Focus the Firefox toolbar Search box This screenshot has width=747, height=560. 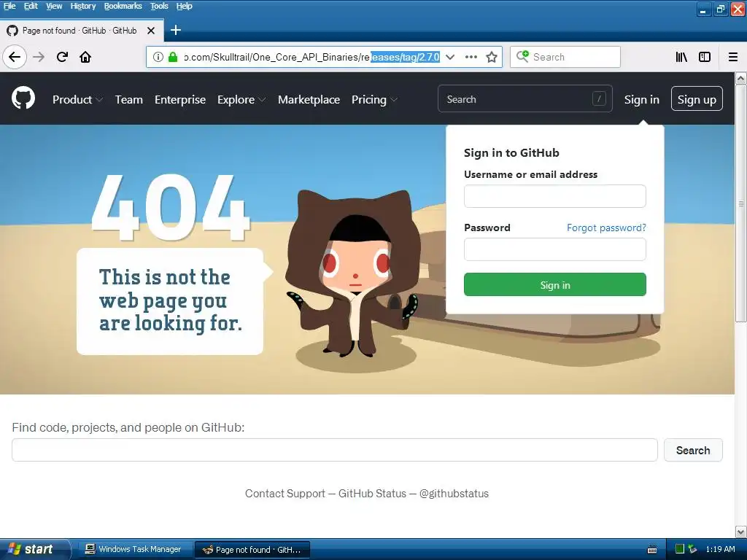(x=565, y=57)
